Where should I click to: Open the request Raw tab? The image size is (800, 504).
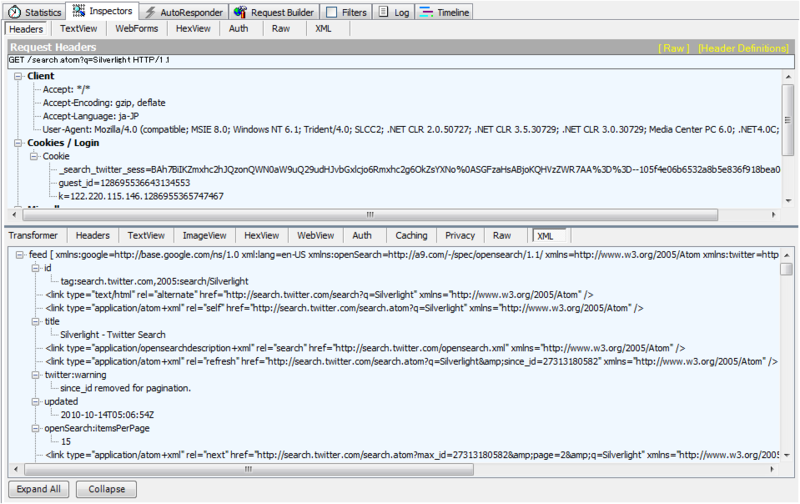point(281,29)
